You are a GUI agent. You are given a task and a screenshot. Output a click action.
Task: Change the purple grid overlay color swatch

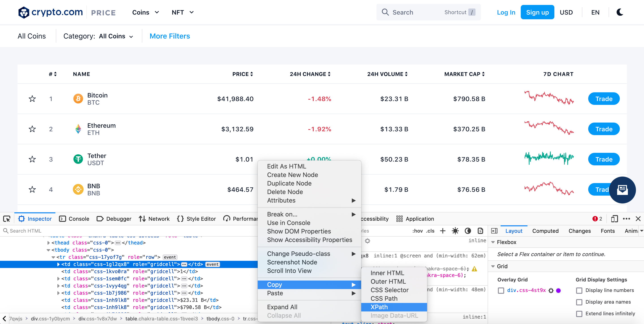[558, 290]
